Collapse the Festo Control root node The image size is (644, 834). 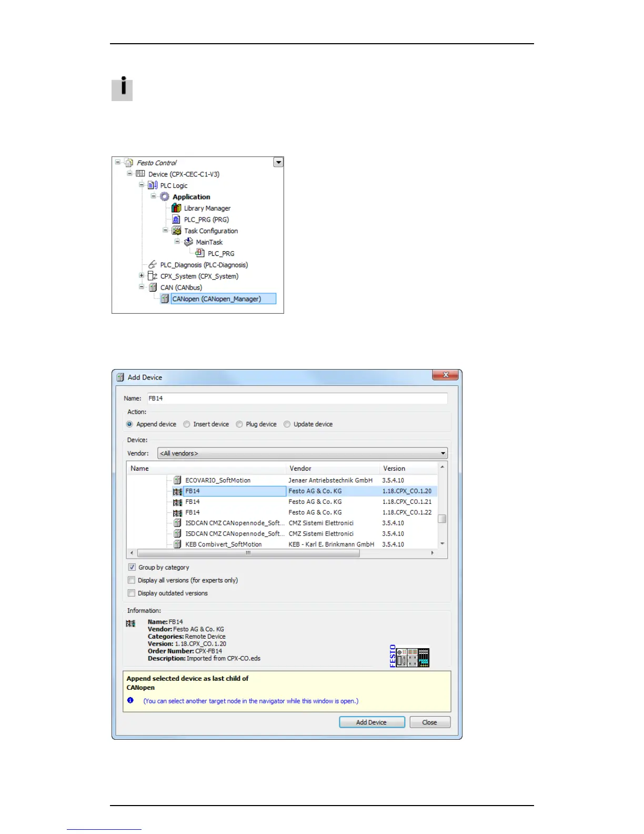point(118,162)
